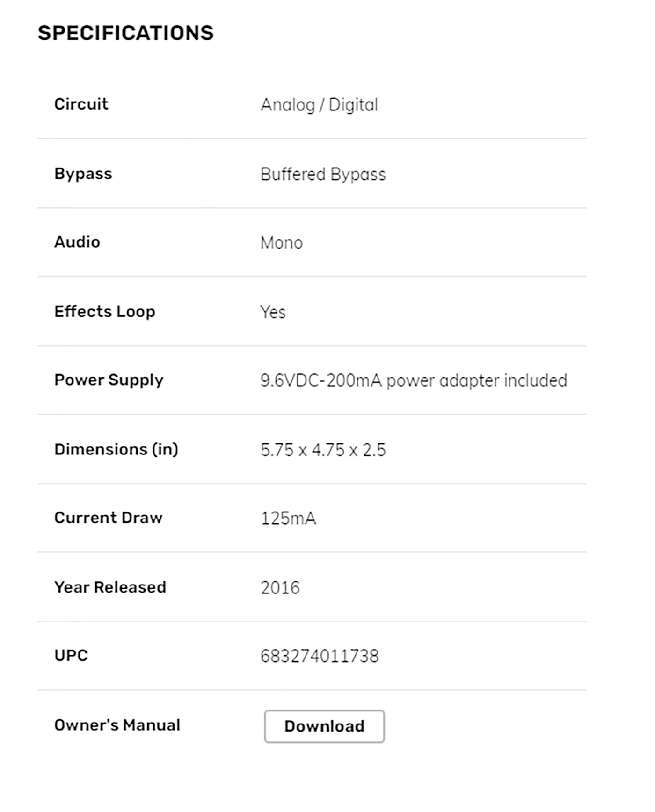This screenshot has height=812, width=655.
Task: Click the Bypass row label
Action: (83, 174)
